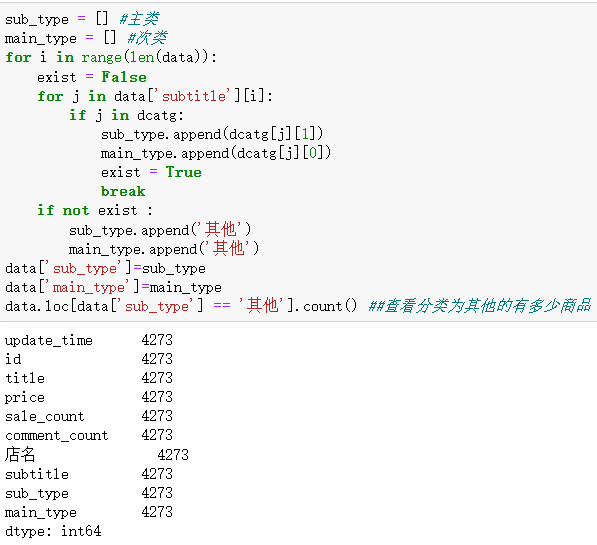This screenshot has width=597, height=545.
Task: Click the comment '##查看分类为其他的有多少商品'
Action: coord(480,306)
